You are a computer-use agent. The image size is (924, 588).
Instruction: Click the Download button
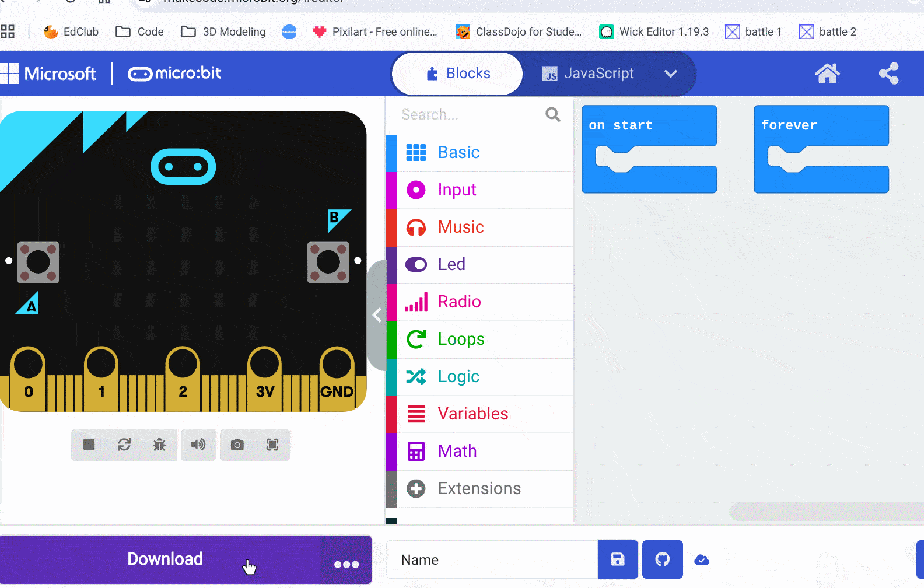point(160,559)
